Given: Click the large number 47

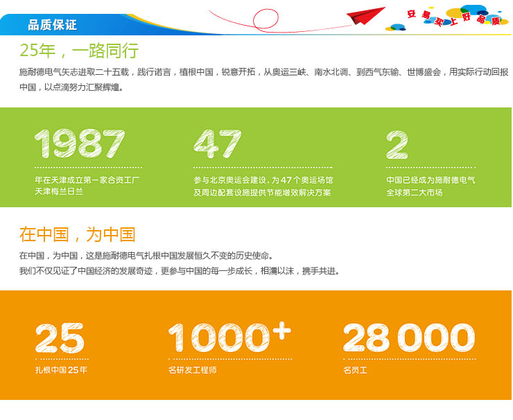Looking at the screenshot, I should tap(217, 143).
